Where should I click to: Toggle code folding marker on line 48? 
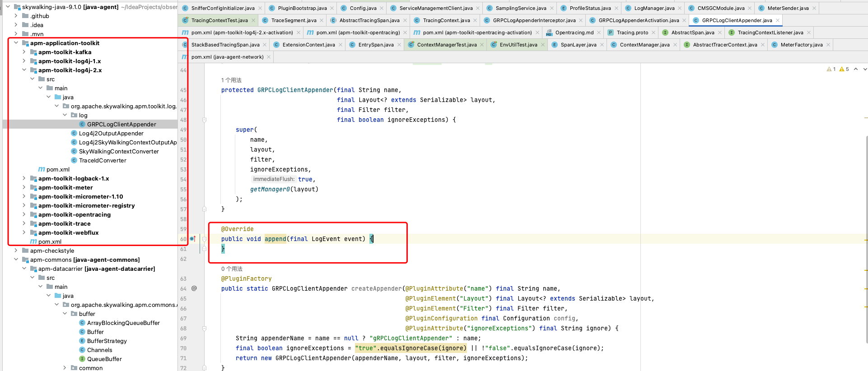[204, 120]
